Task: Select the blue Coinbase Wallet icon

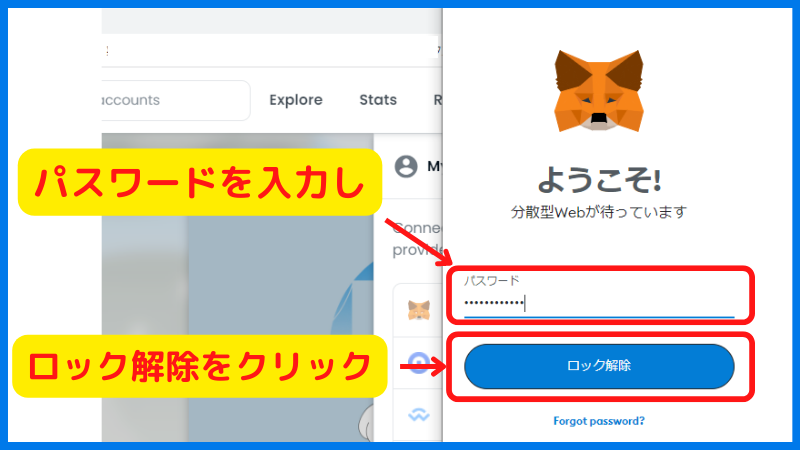Action: pos(419,363)
